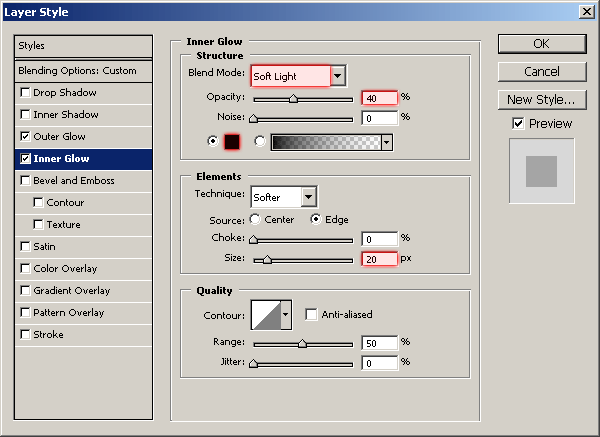Click the style preview thumbnail
The image size is (600, 437).
541,172
